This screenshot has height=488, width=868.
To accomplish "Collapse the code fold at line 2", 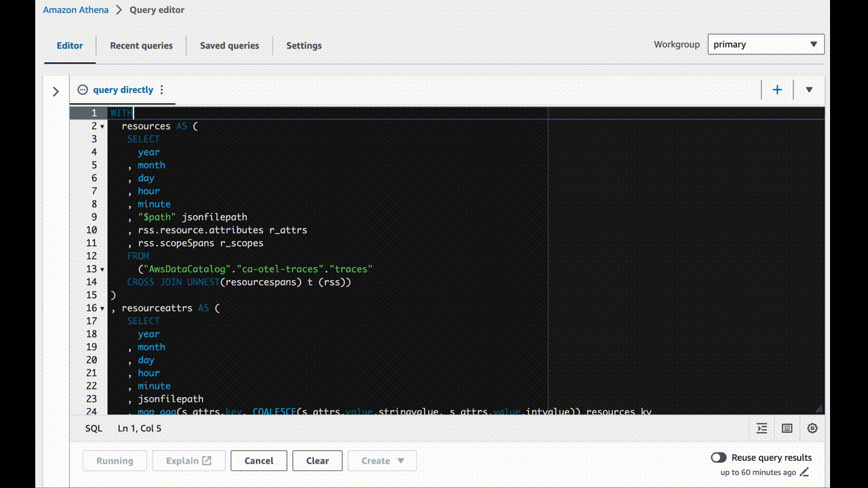I will 102,127.
